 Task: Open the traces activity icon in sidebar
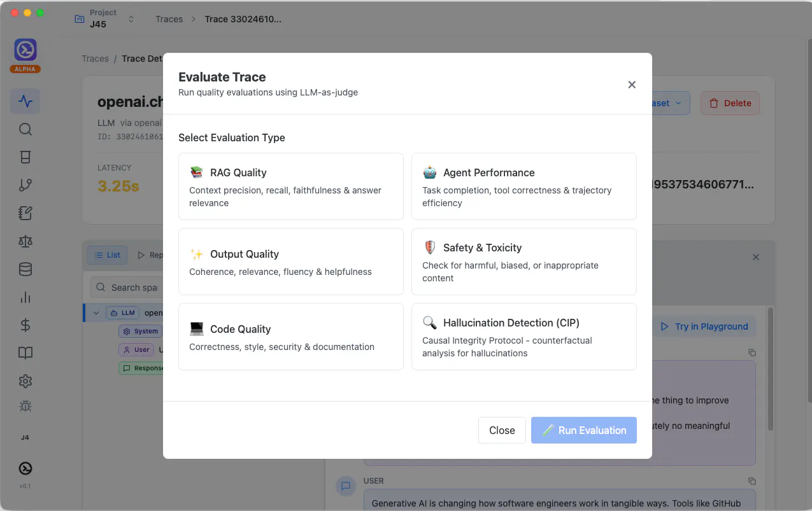[x=25, y=101]
